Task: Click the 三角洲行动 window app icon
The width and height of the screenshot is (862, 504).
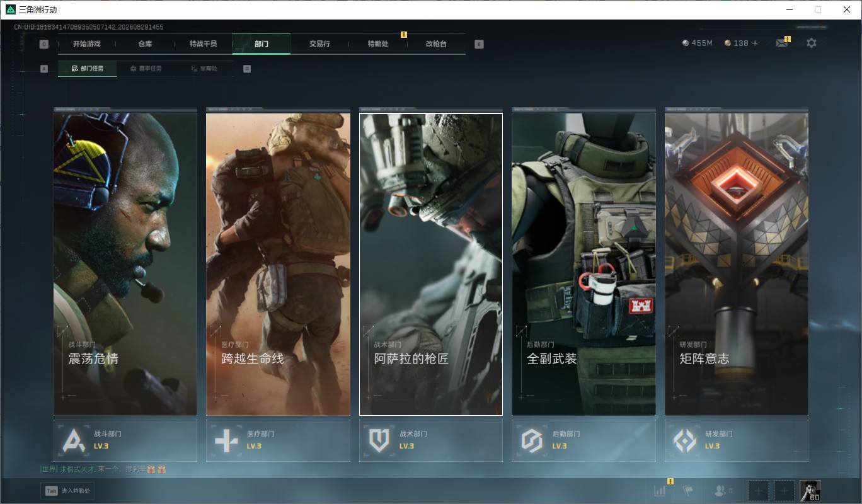Action: pyautogui.click(x=10, y=9)
